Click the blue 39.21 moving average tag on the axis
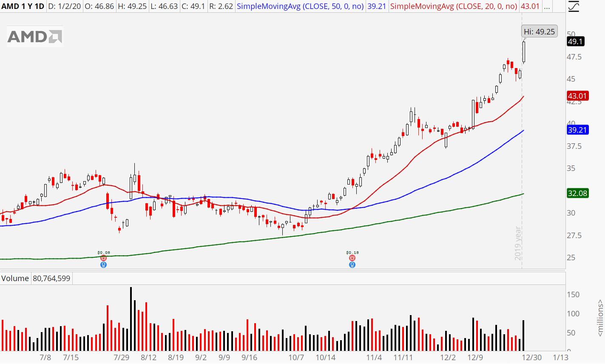Screen dimensions: 605x364 577,130
